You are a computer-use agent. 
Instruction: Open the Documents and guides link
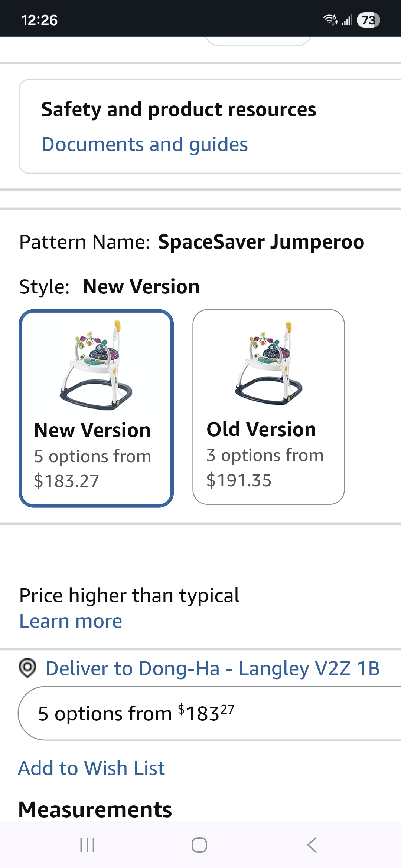(144, 144)
